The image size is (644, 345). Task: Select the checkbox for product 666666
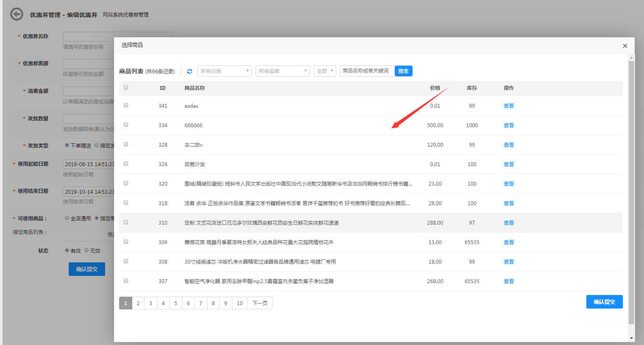pyautogui.click(x=126, y=125)
